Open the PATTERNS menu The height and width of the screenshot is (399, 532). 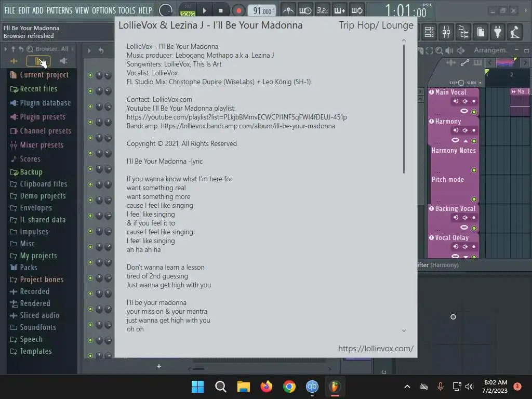[x=59, y=10]
